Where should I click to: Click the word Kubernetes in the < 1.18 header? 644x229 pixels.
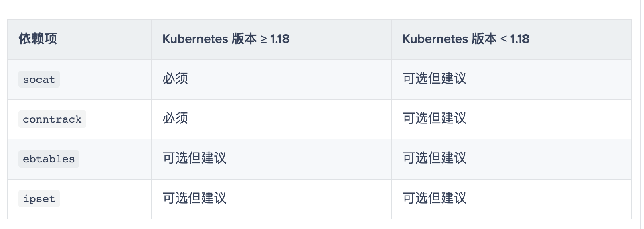[x=435, y=39]
